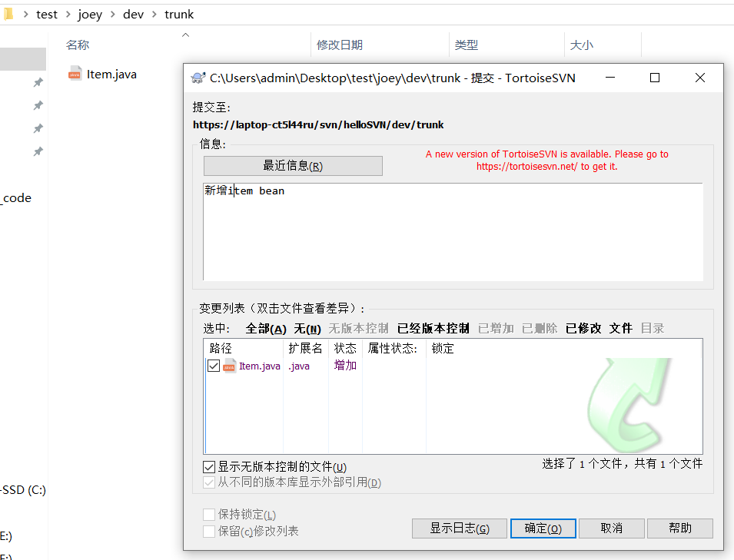Screen dimensions: 734x560
Task: Click the 类型 column header in Explorer
Action: (x=467, y=45)
